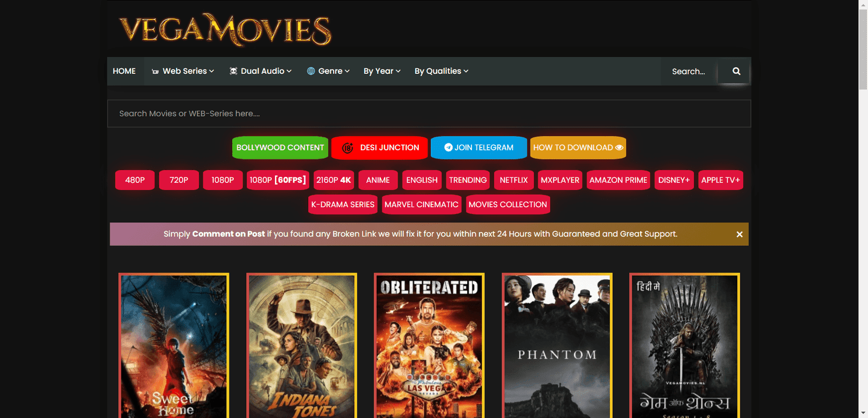This screenshot has width=868, height=418.
Task: Expand the By Year menu
Action: click(x=382, y=71)
